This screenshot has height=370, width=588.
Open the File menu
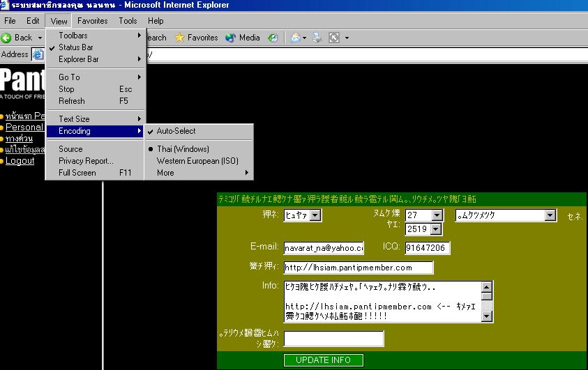tap(10, 21)
